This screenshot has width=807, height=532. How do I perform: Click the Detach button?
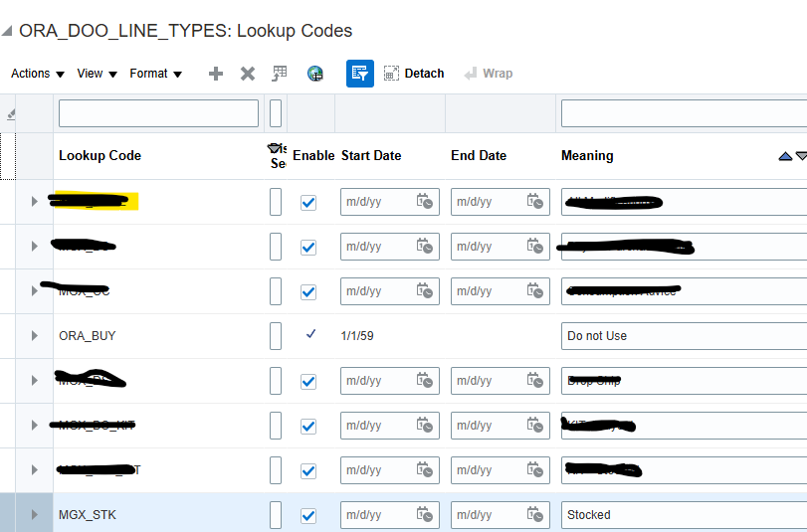(x=414, y=74)
